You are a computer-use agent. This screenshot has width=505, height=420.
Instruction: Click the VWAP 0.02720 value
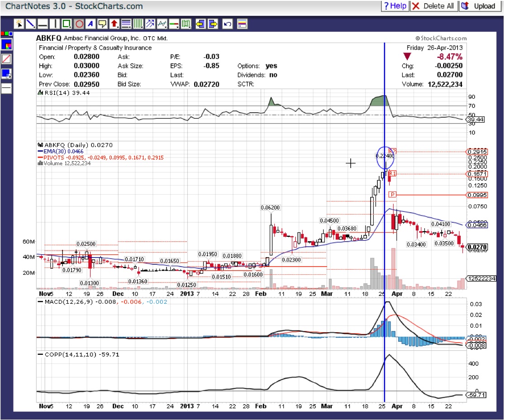(x=206, y=84)
